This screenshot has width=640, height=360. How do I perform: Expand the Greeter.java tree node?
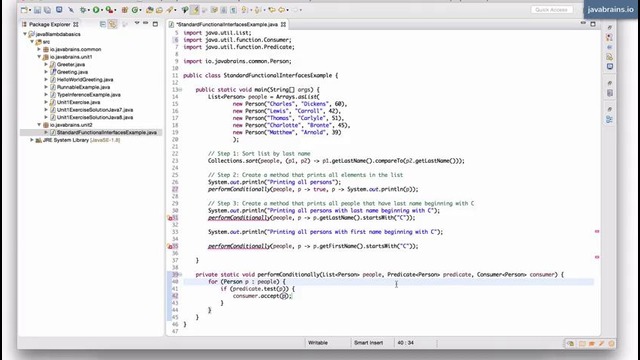coord(46,64)
